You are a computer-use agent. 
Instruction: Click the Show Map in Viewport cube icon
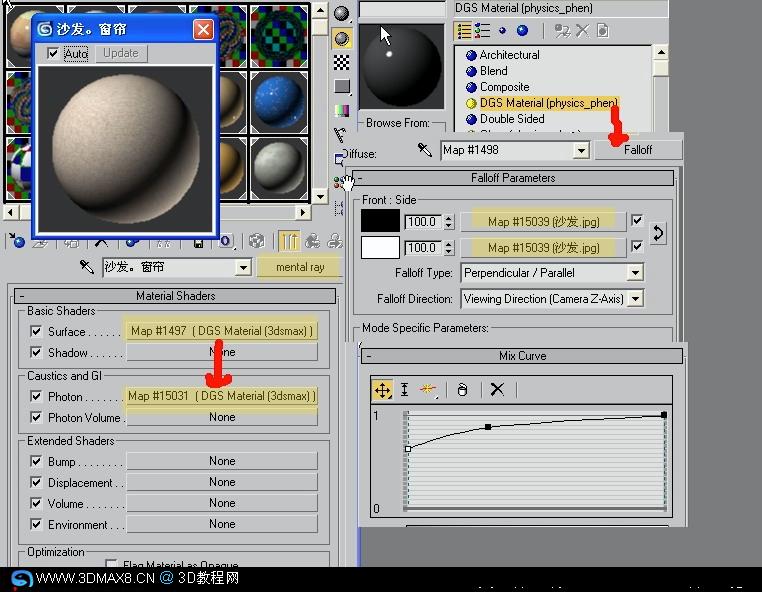click(256, 241)
